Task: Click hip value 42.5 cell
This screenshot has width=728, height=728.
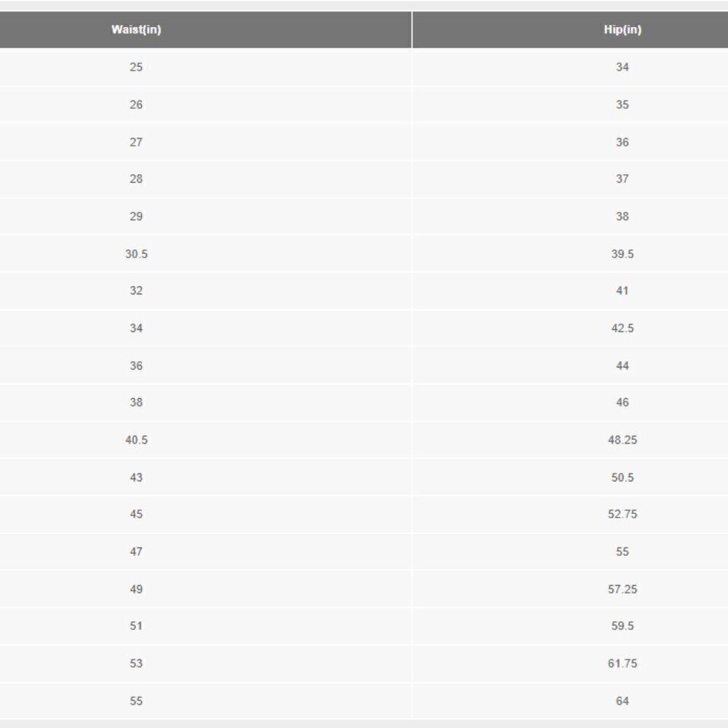Action: point(622,328)
